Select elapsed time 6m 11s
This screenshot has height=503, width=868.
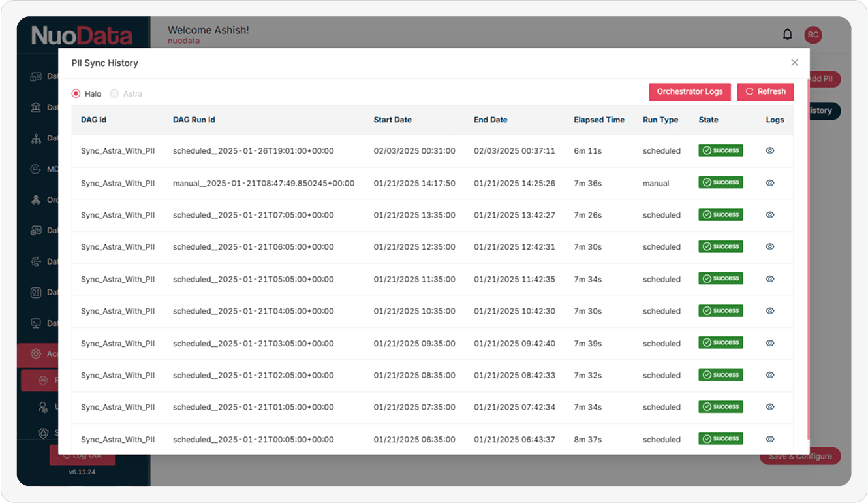click(587, 151)
